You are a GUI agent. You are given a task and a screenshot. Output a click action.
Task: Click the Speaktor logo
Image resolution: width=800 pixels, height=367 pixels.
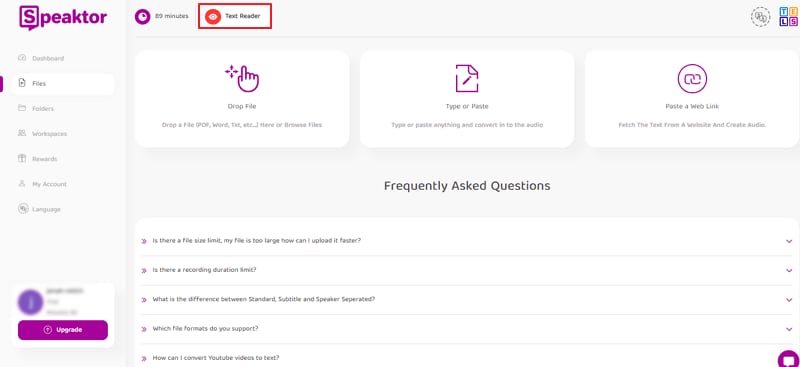click(x=63, y=17)
